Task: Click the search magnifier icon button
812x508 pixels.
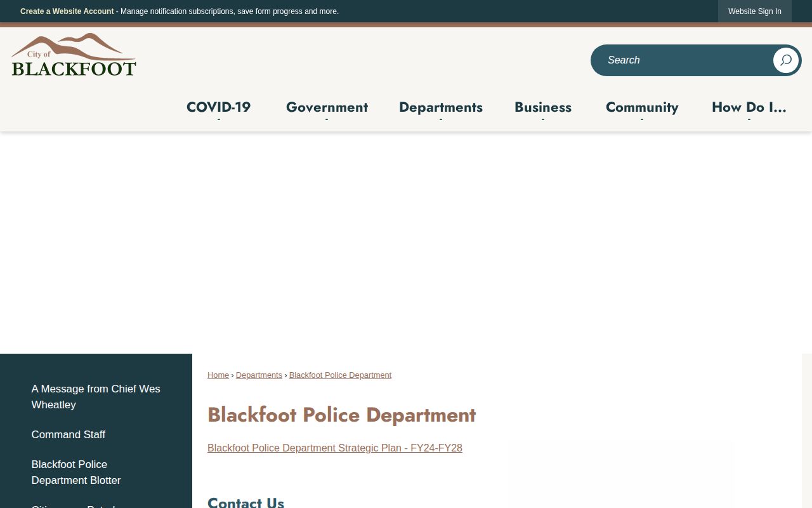Action: 786,60
